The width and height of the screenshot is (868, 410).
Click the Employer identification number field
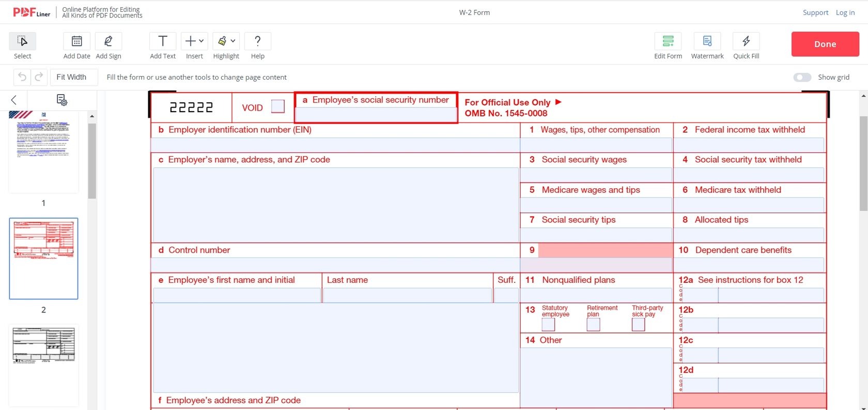(x=335, y=145)
